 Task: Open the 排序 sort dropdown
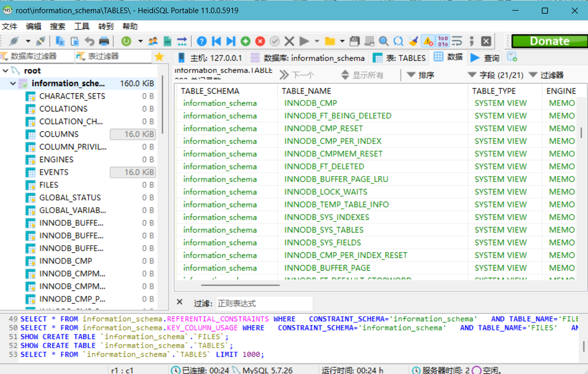[421, 75]
